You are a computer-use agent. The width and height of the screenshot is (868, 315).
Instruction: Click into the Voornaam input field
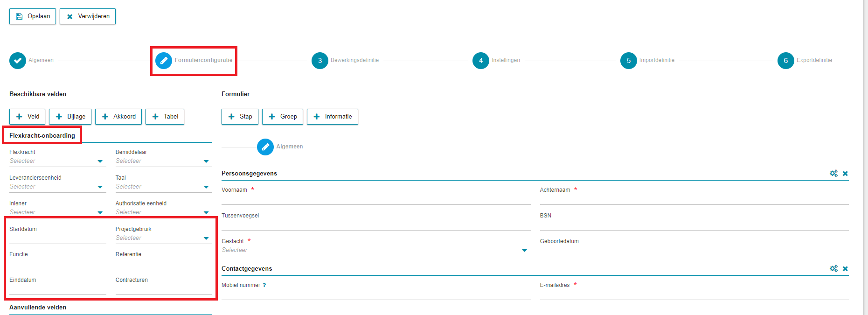pyautogui.click(x=375, y=199)
